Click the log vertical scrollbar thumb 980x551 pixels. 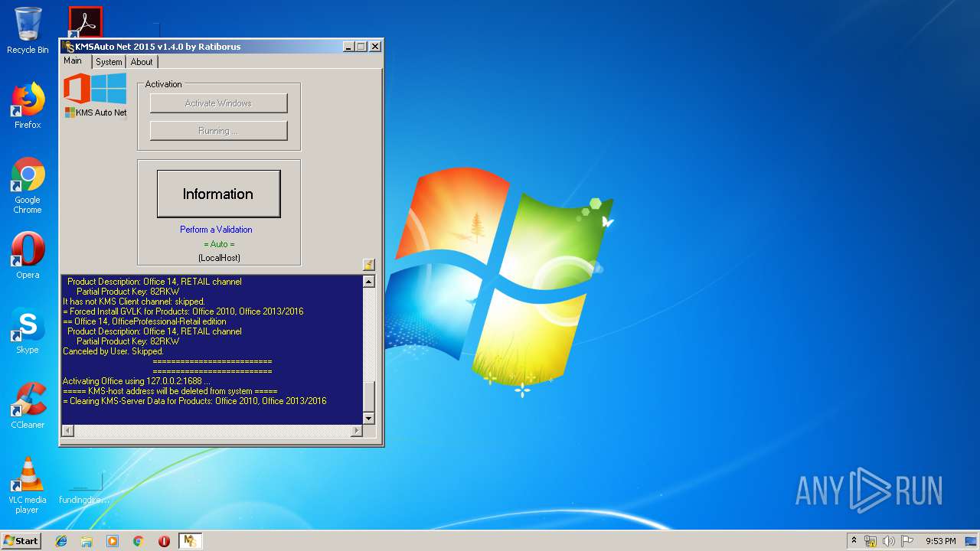[x=368, y=396]
